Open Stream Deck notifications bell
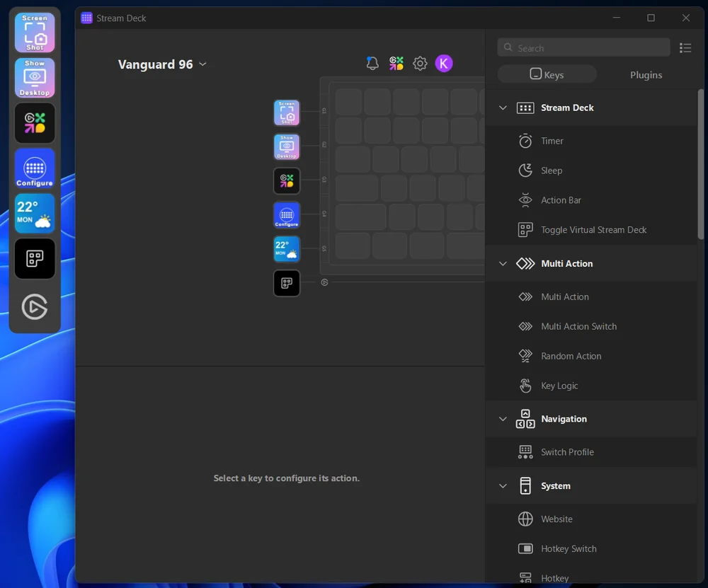Screen dimensions: 708x588 tap(372, 63)
